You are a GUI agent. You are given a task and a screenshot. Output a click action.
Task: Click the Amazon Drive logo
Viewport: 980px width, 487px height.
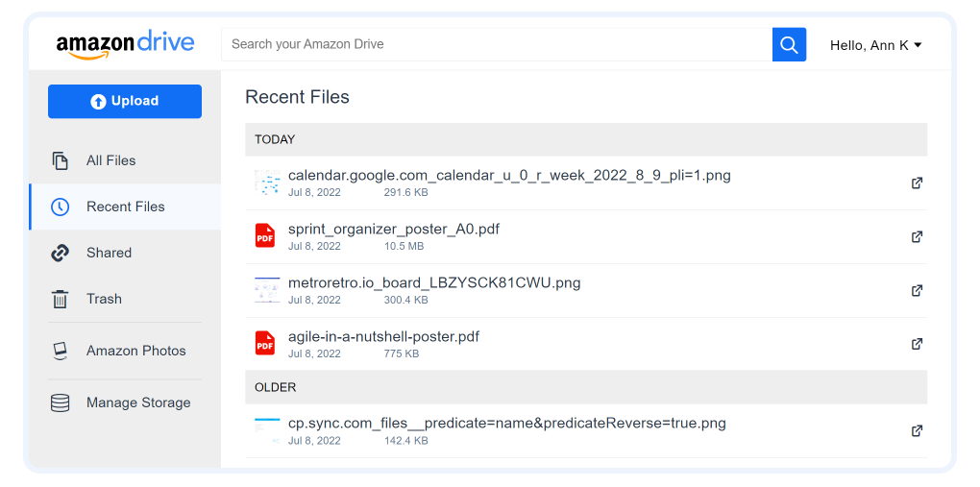tap(125, 44)
